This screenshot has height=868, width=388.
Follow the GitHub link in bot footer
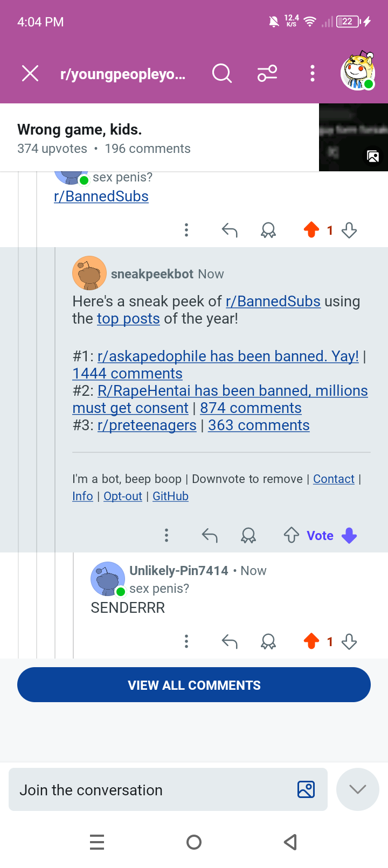[170, 496]
